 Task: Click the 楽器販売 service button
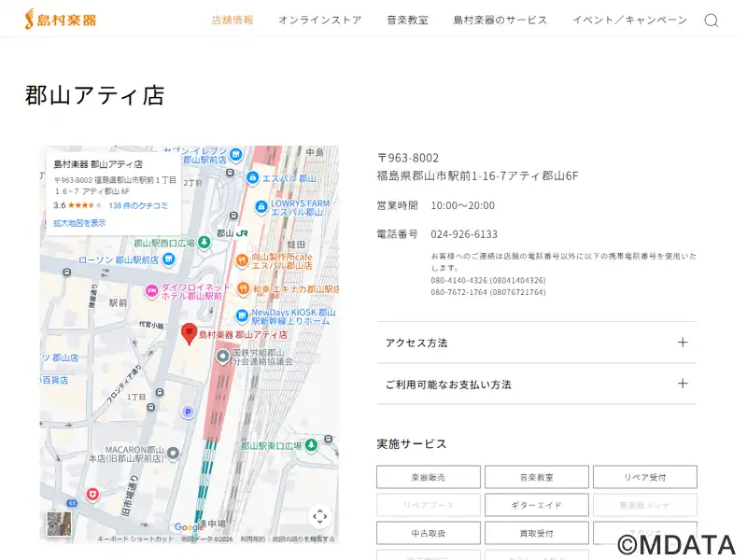428,477
